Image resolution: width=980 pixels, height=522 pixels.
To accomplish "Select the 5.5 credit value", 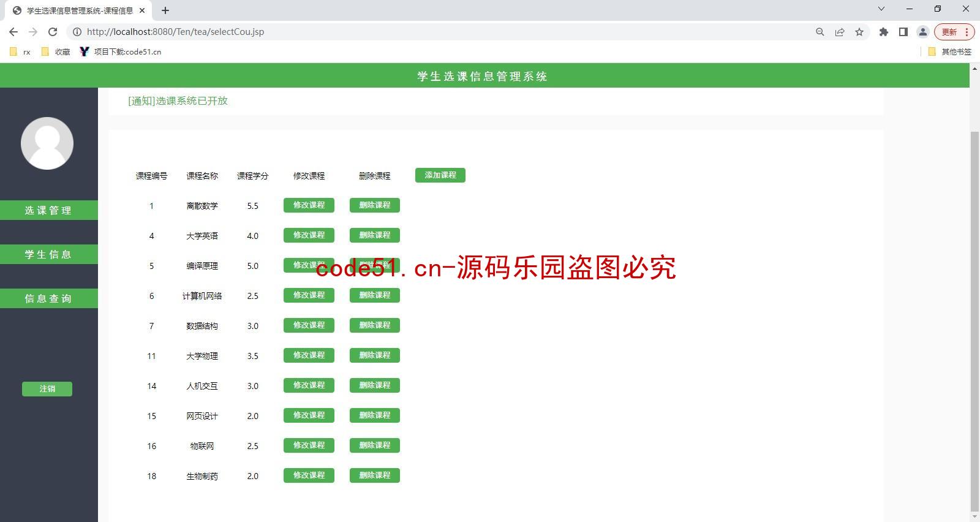I will click(253, 206).
